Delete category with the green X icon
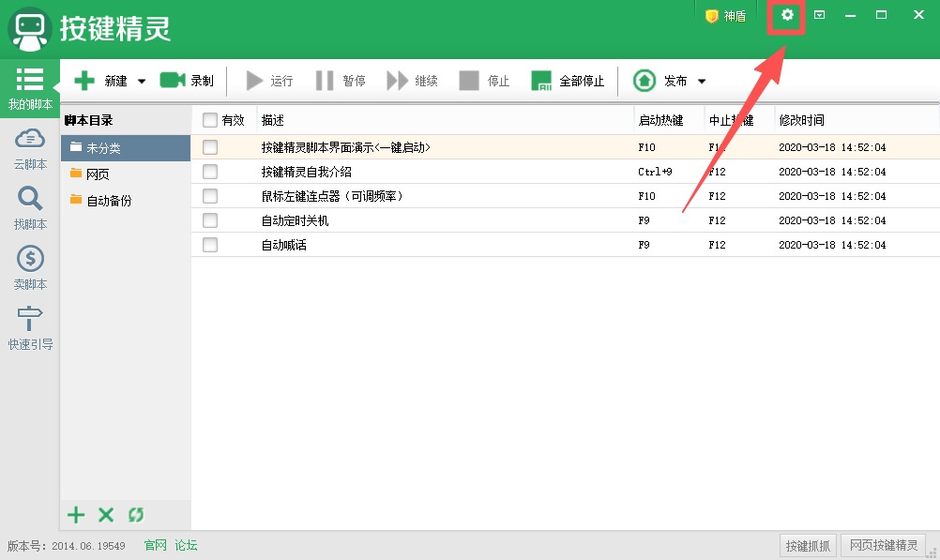The image size is (940, 560). (x=106, y=515)
